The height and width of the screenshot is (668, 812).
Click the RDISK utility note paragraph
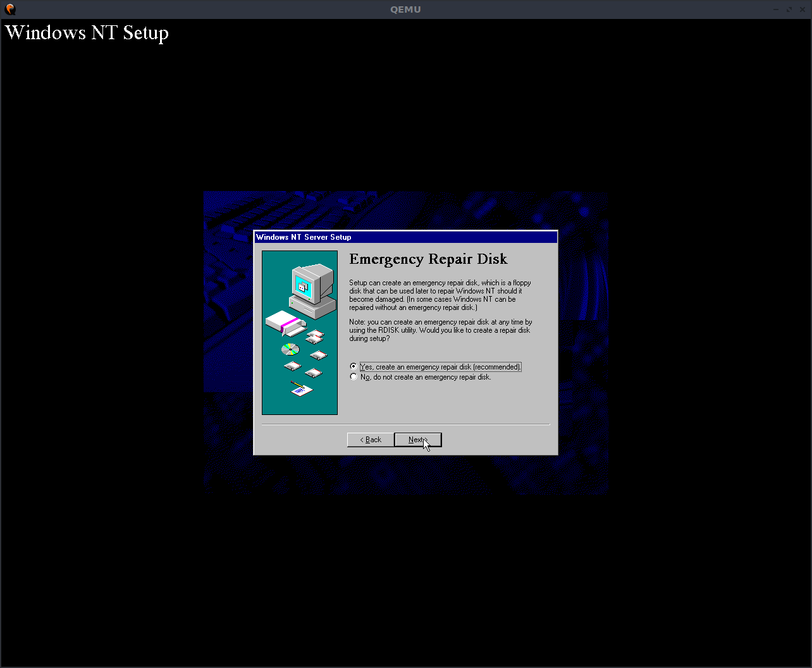tap(441, 330)
